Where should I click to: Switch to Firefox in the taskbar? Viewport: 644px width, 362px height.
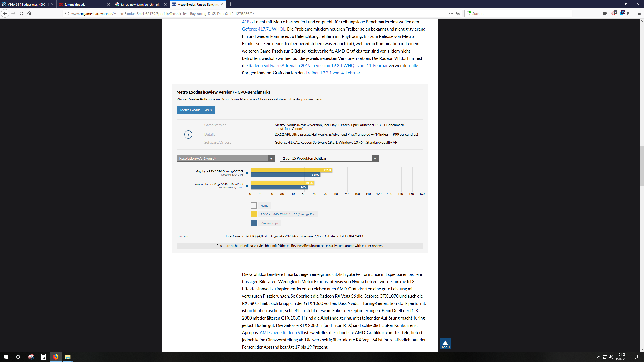[x=56, y=357]
